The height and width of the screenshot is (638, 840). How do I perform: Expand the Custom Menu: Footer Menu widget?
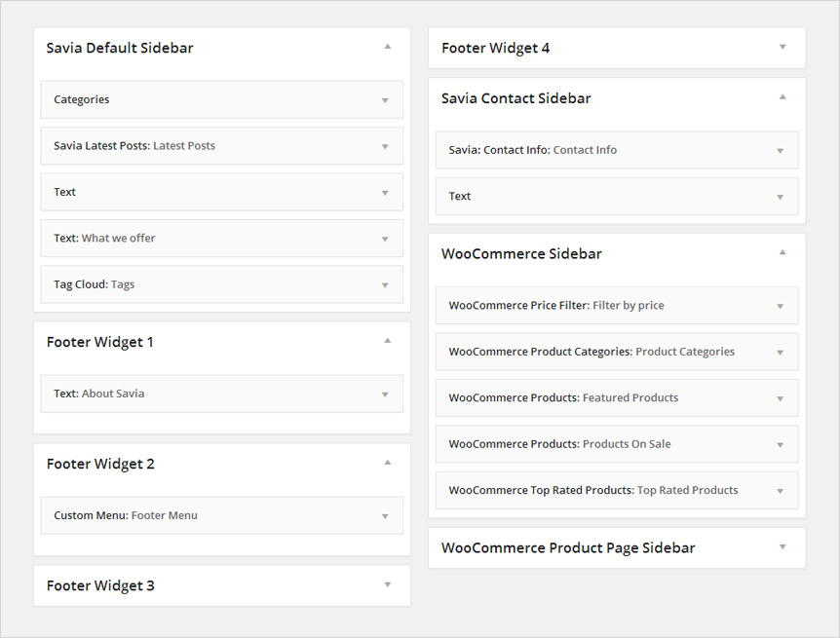point(385,516)
